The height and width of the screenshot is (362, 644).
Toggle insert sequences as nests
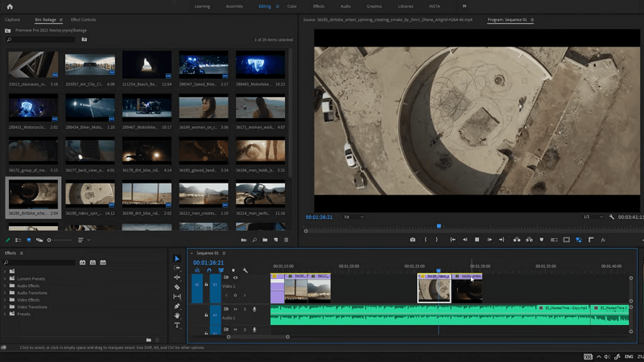197,270
